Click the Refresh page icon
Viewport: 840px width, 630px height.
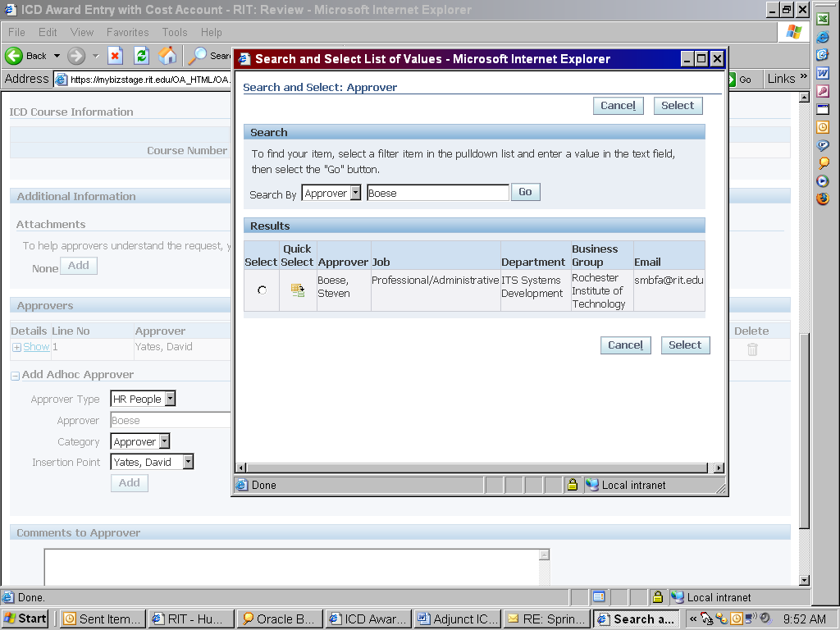pos(141,56)
